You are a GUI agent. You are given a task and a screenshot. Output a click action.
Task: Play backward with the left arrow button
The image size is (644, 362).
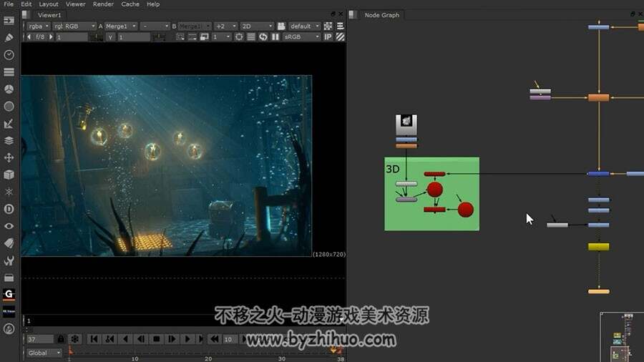(x=125, y=339)
